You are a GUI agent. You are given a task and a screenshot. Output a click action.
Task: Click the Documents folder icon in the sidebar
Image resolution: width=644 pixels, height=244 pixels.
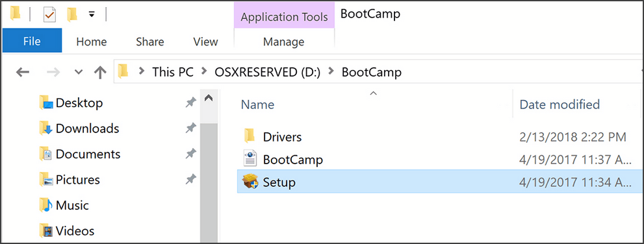46,154
